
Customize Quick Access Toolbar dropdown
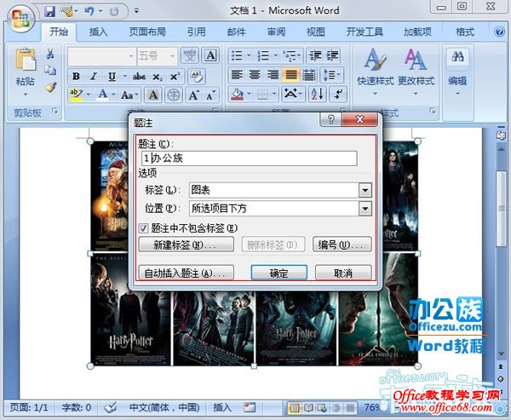[x=136, y=11]
